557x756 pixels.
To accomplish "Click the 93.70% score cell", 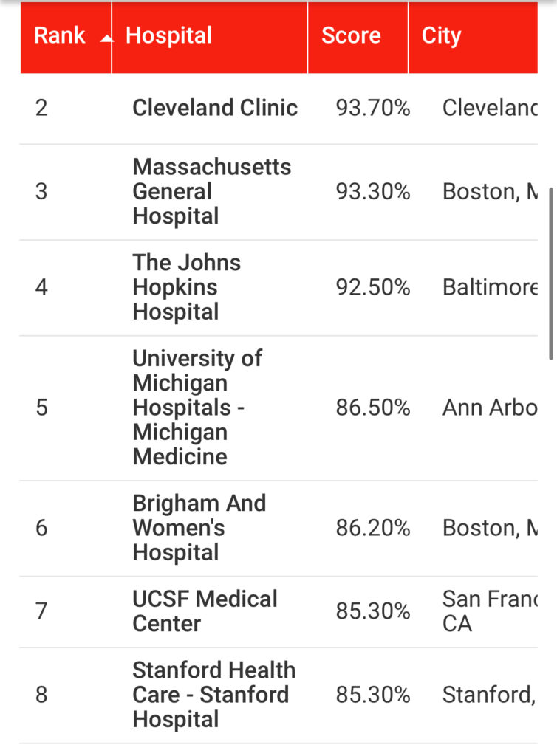I will 373,108.
